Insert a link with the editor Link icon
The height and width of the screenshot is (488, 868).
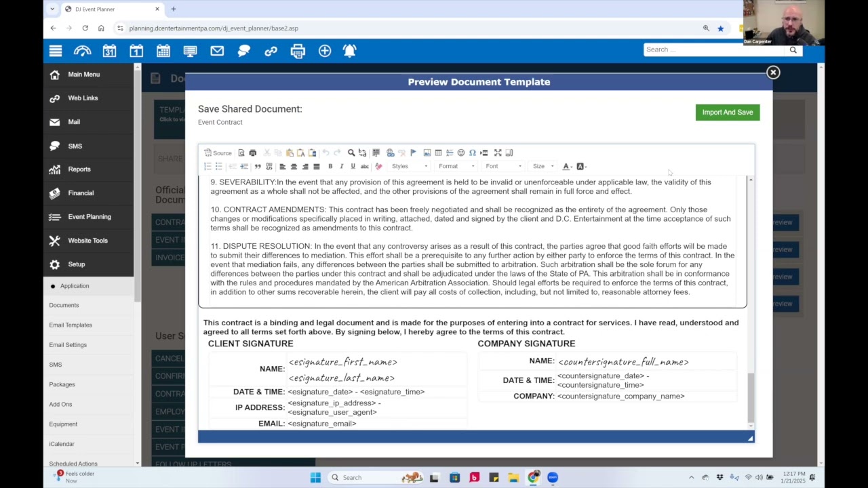(x=391, y=153)
